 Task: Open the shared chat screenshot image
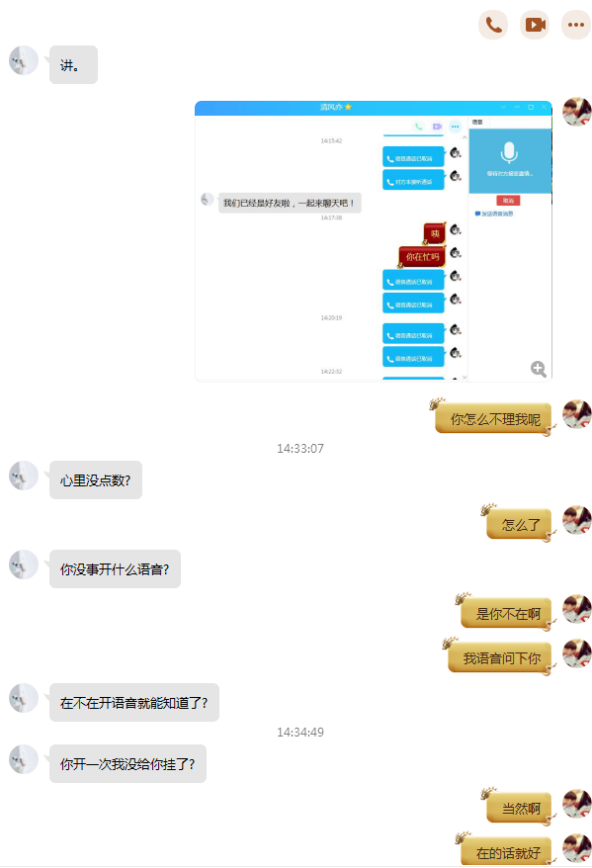point(374,241)
